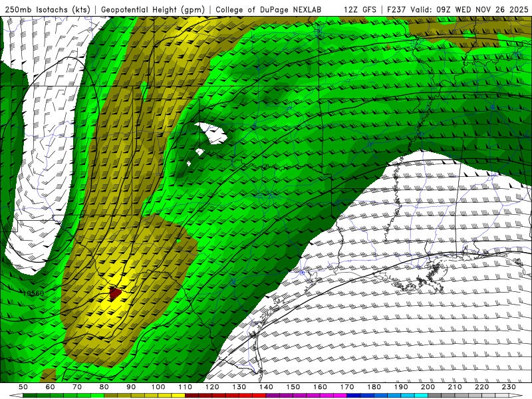This screenshot has width=532, height=399.
Task: Click the dark red wind maximum patch
Action: click(115, 293)
